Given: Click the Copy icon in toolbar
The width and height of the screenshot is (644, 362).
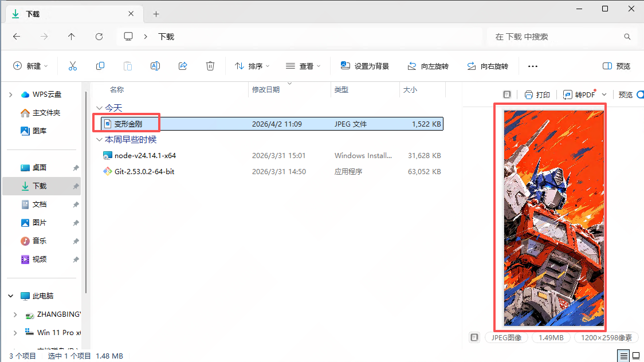Looking at the screenshot, I should [x=100, y=66].
